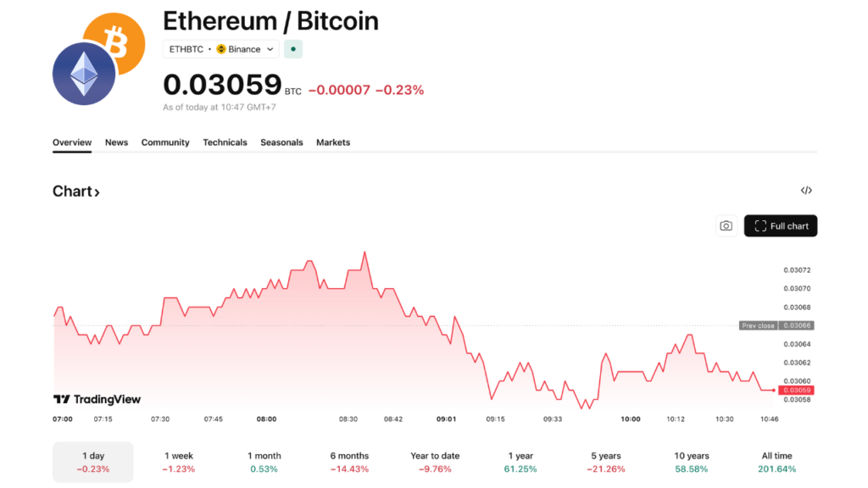Viewport: 868px width, 488px height.
Task: Open the Seasonals tab
Action: [x=281, y=142]
